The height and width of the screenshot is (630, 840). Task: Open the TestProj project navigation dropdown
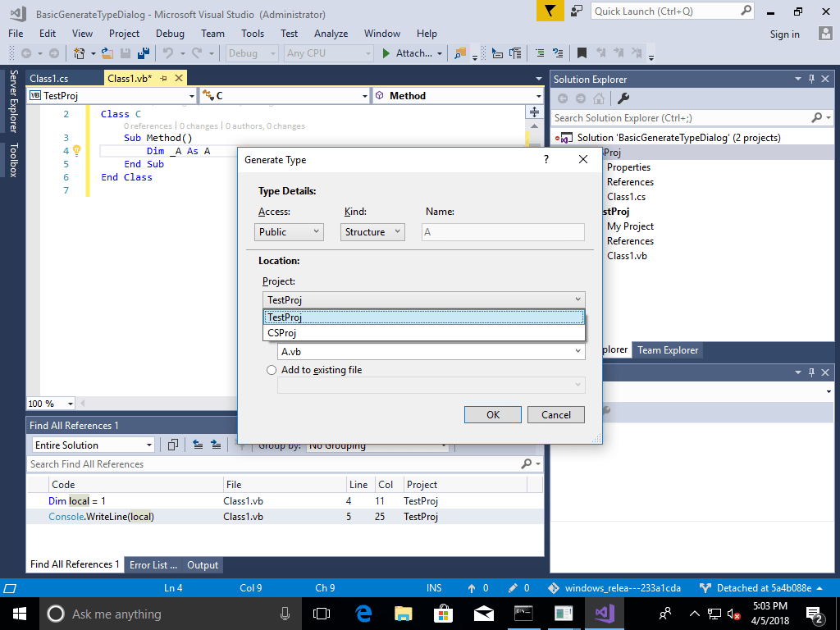click(x=112, y=96)
